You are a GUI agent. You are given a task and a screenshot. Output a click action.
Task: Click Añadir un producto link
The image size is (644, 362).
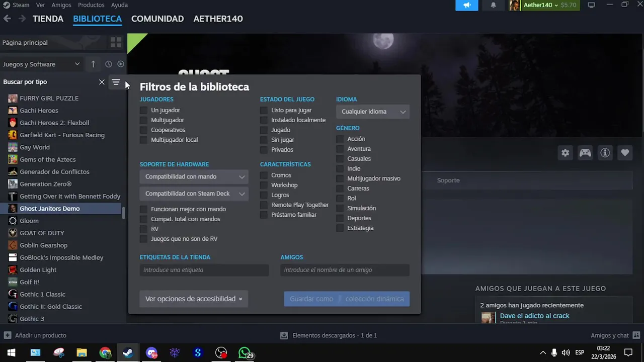click(41, 335)
